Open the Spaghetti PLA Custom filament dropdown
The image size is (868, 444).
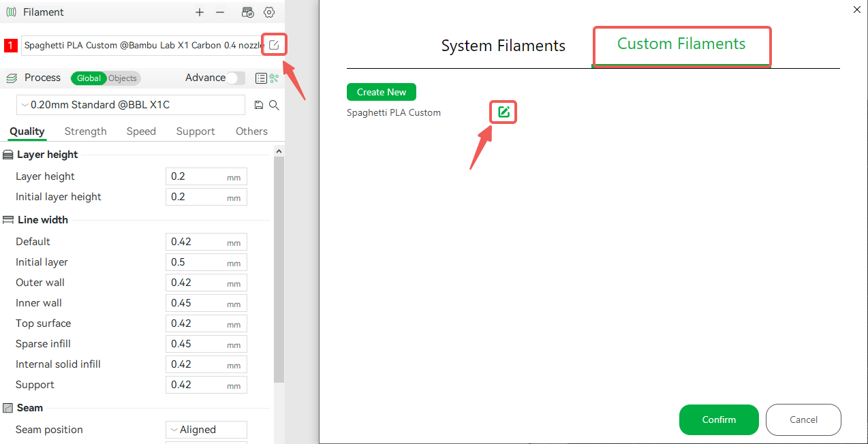pos(142,46)
